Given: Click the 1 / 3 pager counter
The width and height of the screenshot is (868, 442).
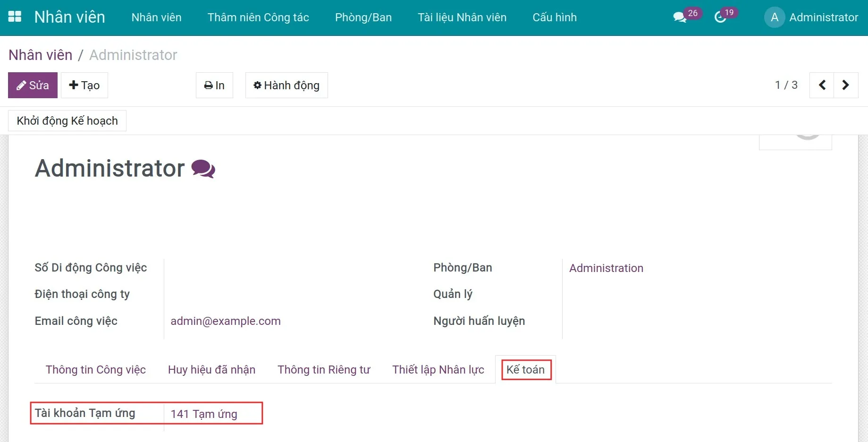Looking at the screenshot, I should 786,85.
